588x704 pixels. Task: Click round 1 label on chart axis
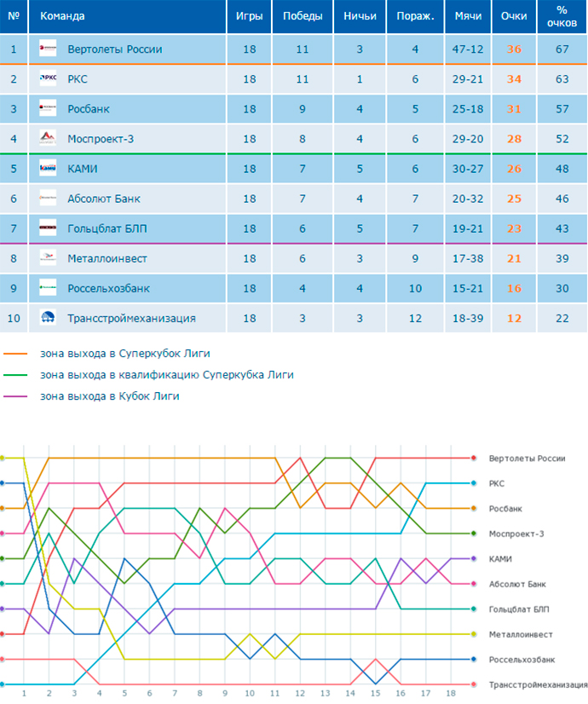click(x=24, y=694)
